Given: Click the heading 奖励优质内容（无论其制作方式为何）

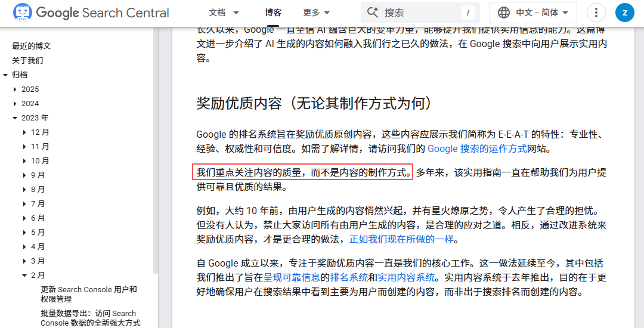Looking at the screenshot, I should 315,103.
